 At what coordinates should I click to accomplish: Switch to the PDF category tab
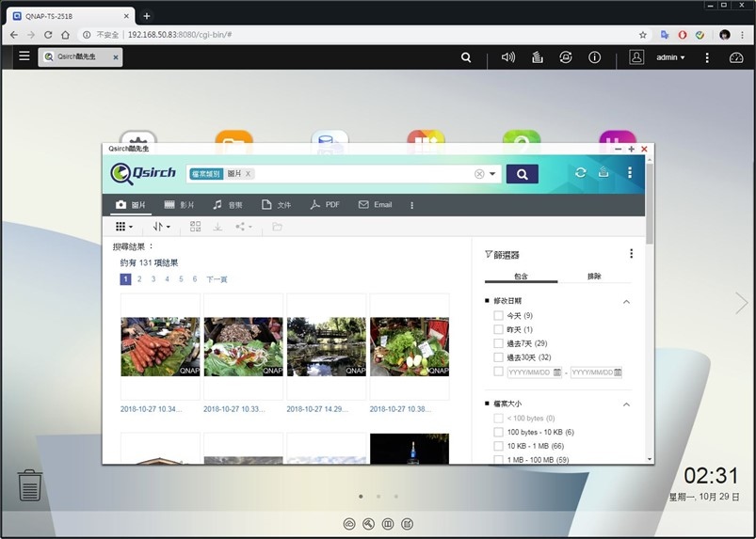[325, 205]
